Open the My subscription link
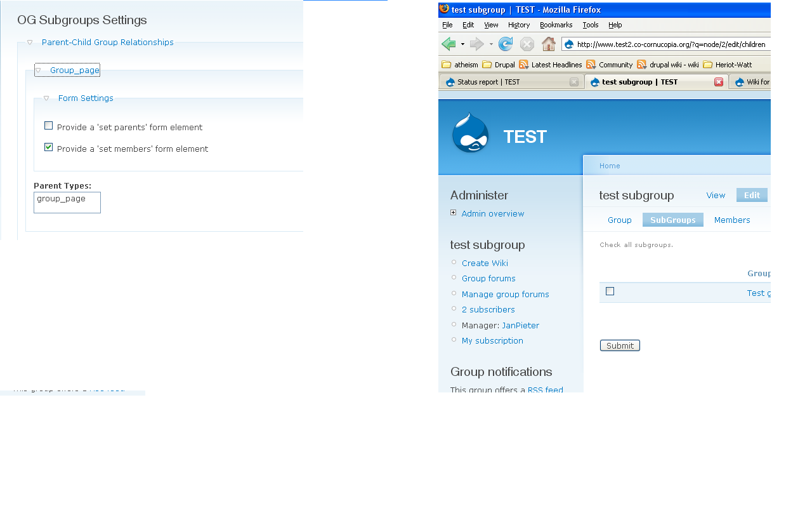 [492, 341]
